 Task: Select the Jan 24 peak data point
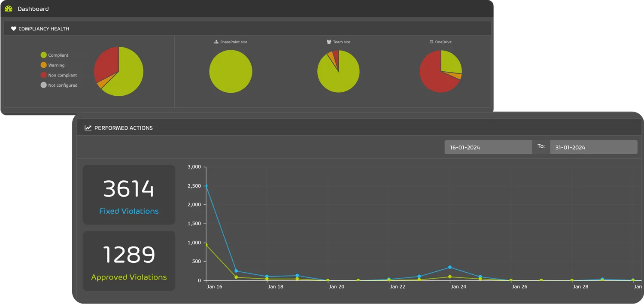[x=450, y=267]
